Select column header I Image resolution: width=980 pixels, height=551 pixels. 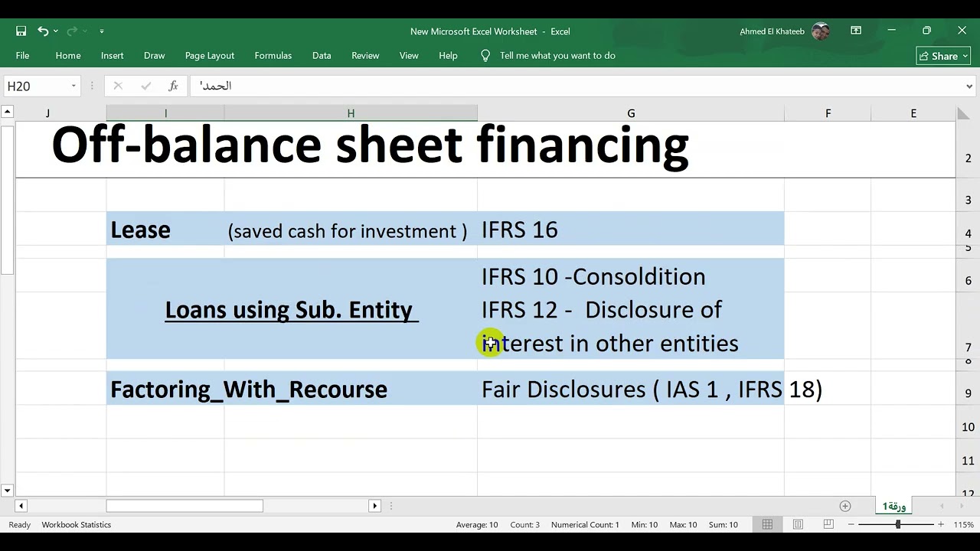point(165,113)
